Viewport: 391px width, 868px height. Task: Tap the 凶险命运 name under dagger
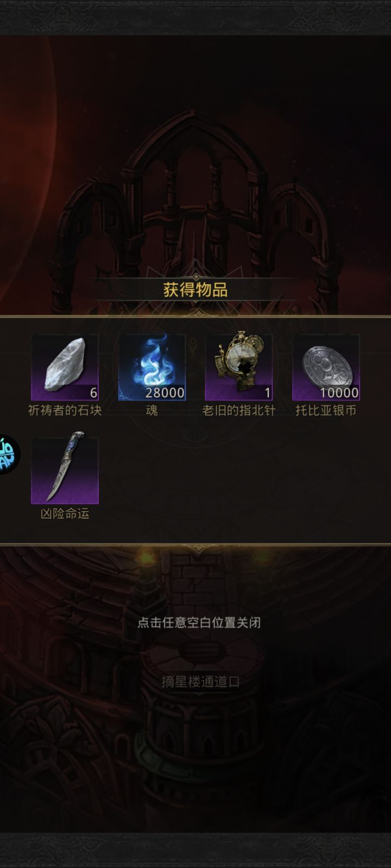point(65,514)
